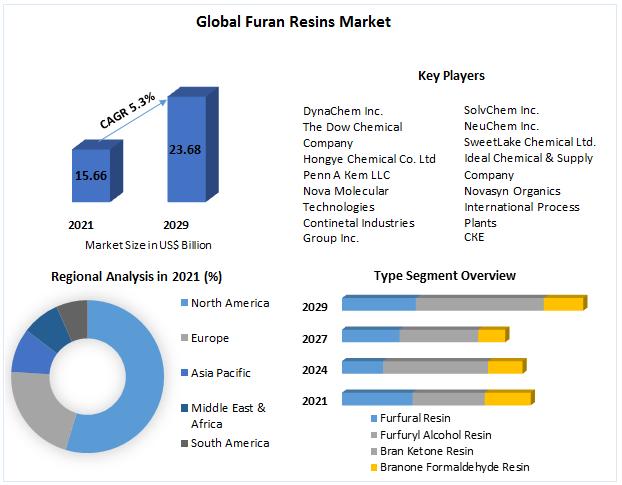Click 'DynaChem Inc.' in Key Players
622x485 pixels.
point(343,111)
